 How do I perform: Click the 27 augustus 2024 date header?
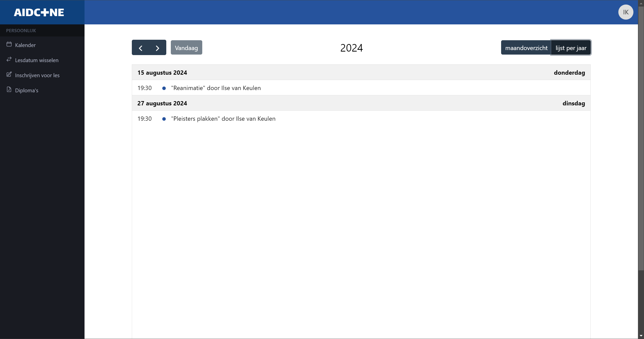[162, 103]
